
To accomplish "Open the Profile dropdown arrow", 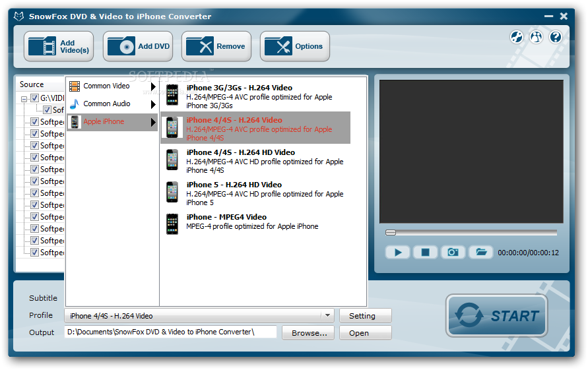I will tap(327, 316).
